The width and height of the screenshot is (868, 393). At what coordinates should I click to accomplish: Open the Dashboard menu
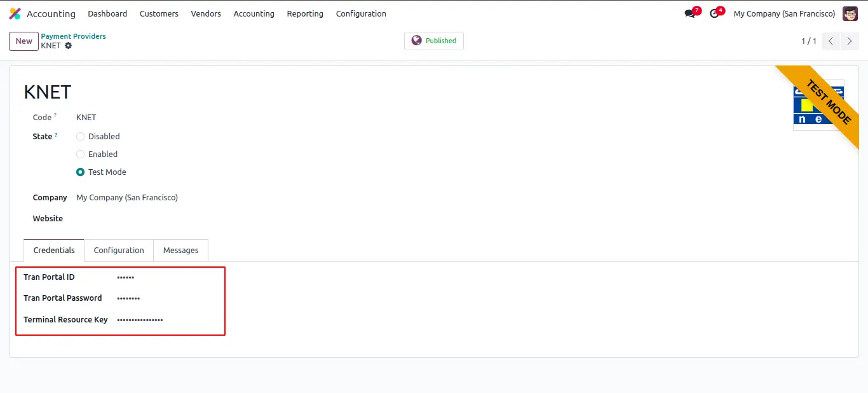point(107,13)
